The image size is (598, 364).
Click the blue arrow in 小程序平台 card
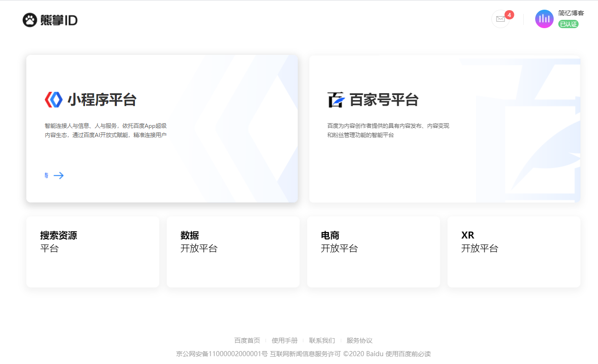click(x=59, y=175)
